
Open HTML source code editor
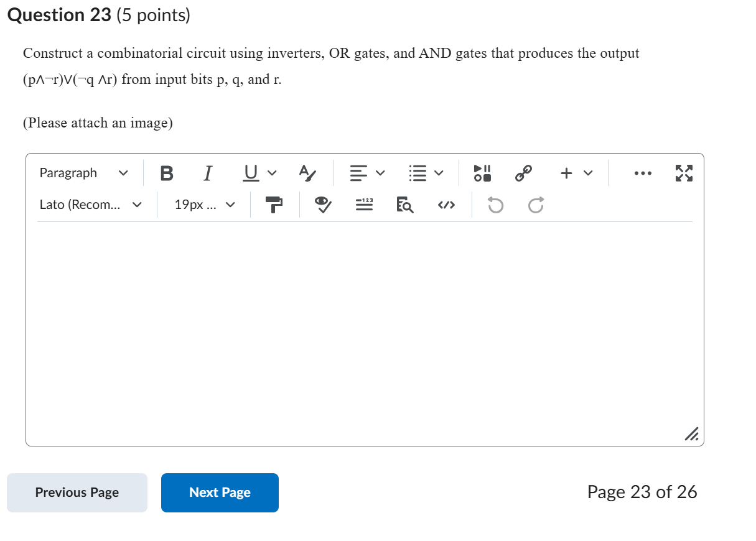click(447, 204)
